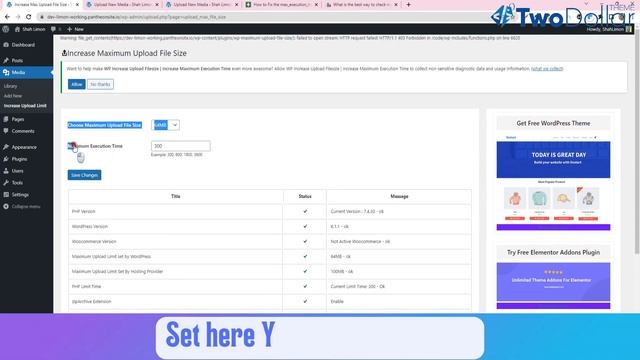The image size is (640, 360).
Task: Click the 'Choose Maximum Upload File Size' label
Action: pos(104,125)
